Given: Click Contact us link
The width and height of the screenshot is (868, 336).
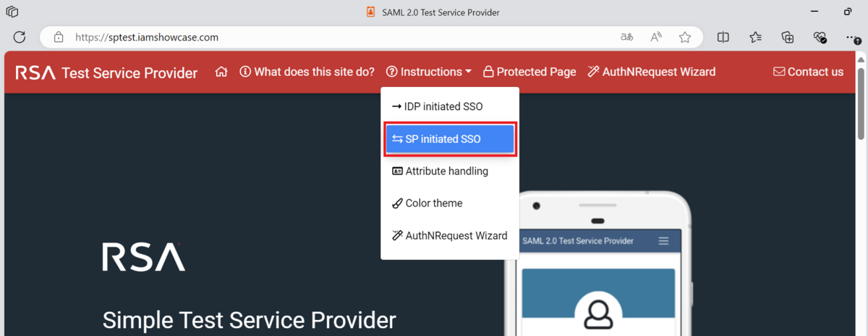Looking at the screenshot, I should 808,72.
